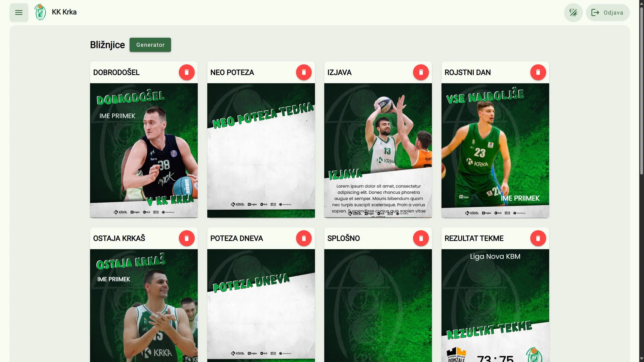
Task: Open the hamburger navigation menu
Action: [19, 12]
